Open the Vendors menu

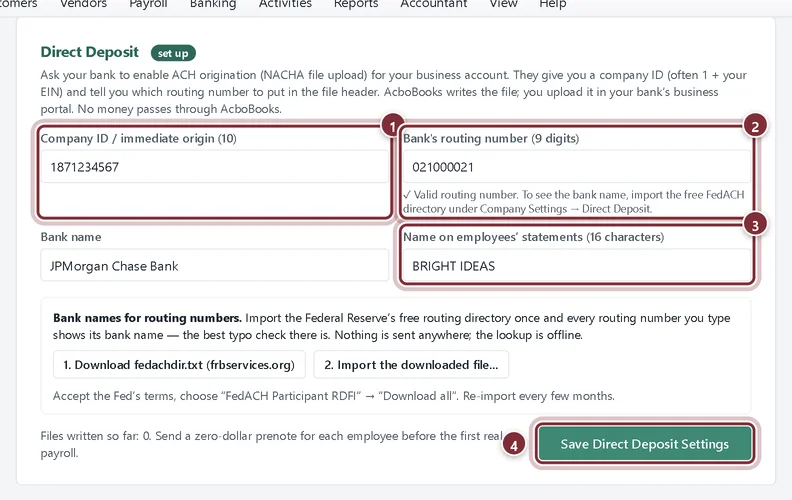[83, 4]
